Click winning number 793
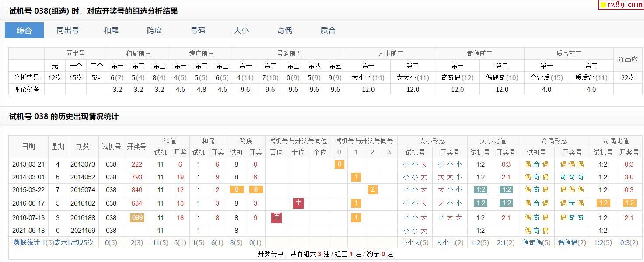Viewport: 644px width, 262px height. tap(136, 177)
